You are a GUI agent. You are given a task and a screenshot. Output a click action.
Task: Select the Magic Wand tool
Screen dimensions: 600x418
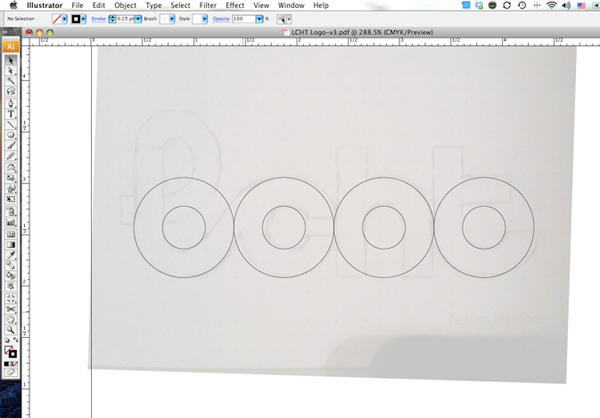pyautogui.click(x=11, y=81)
